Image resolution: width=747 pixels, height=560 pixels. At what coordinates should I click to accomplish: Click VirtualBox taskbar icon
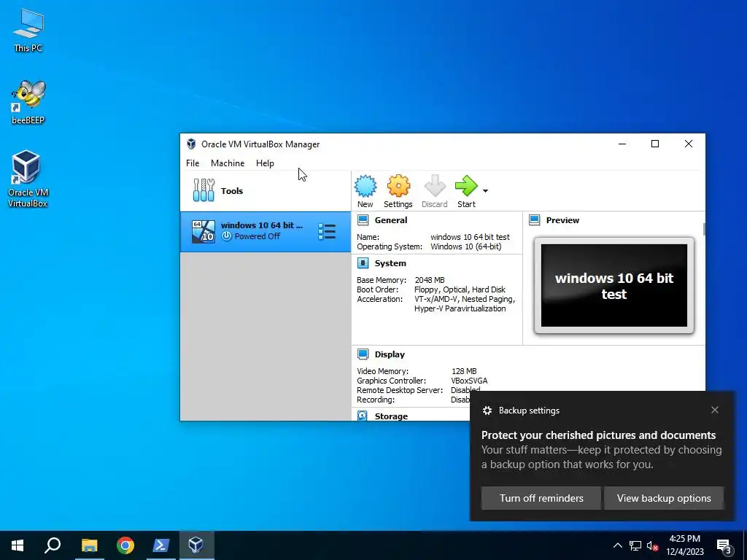click(196, 545)
